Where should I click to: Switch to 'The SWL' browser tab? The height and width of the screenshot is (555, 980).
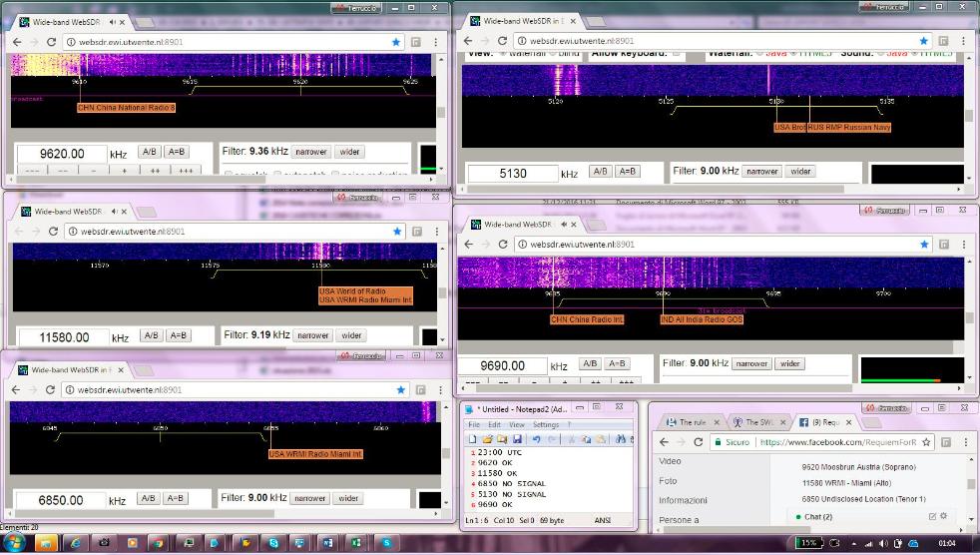(x=758, y=422)
